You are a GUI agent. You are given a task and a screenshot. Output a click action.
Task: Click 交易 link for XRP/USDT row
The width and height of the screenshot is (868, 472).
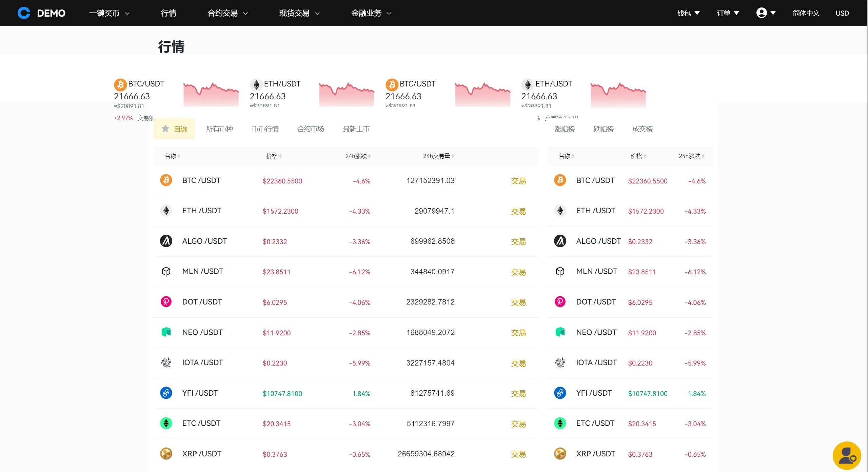(x=518, y=454)
